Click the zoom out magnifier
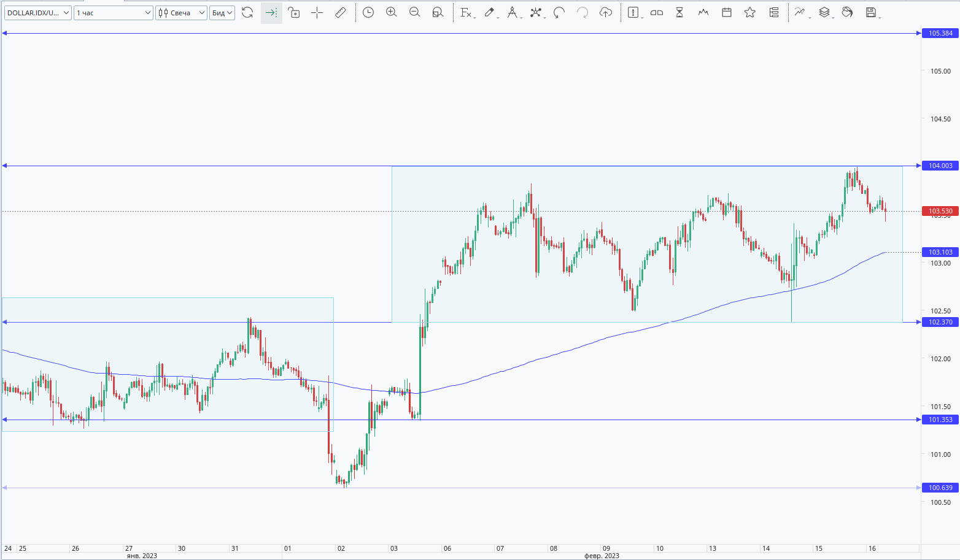The image size is (960, 560). tap(414, 12)
